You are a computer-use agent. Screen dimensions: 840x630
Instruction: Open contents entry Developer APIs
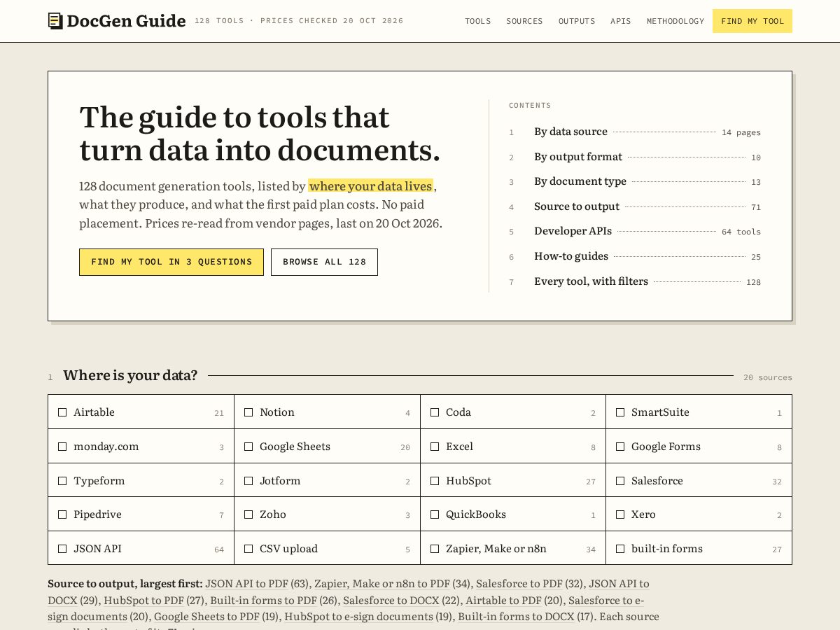[635, 231]
